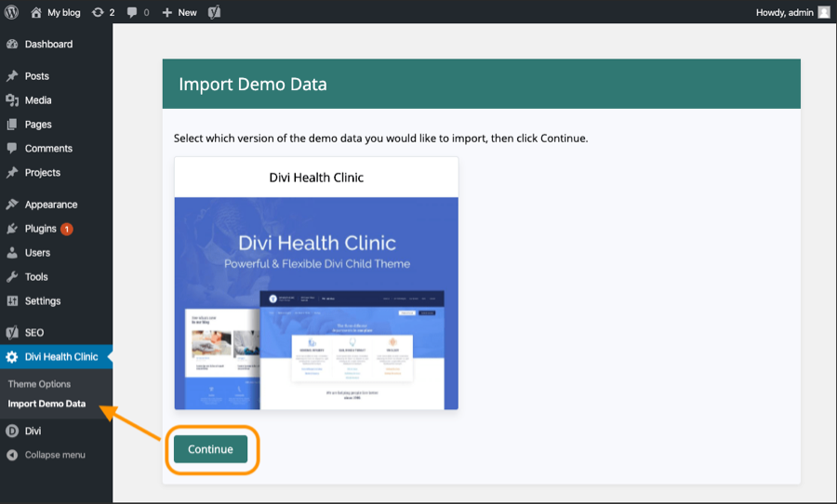Screen dimensions: 837x504
Task: Open the Yoast SEO icon in the admin bar
Action: (214, 12)
